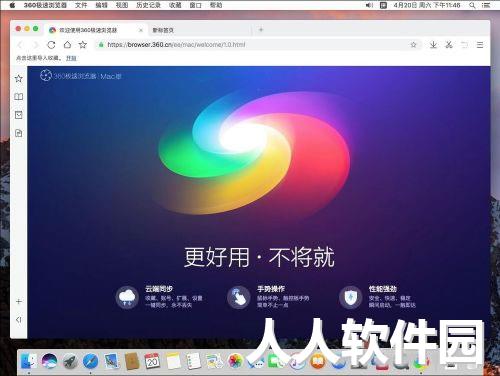Open the mail icon in the sidebar
This screenshot has height=376, width=500.
19,115
